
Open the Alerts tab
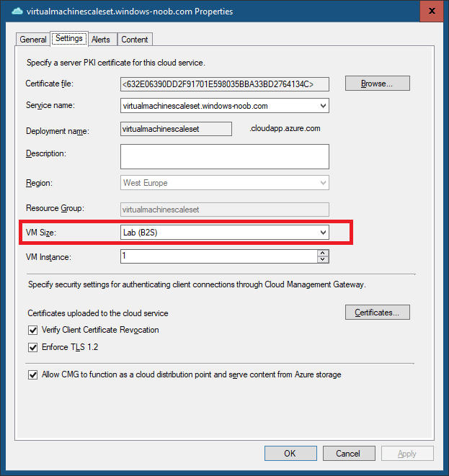[x=101, y=40]
